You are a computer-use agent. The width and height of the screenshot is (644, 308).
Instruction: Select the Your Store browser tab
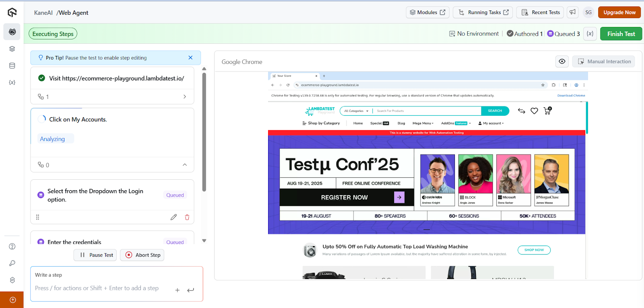(295, 76)
